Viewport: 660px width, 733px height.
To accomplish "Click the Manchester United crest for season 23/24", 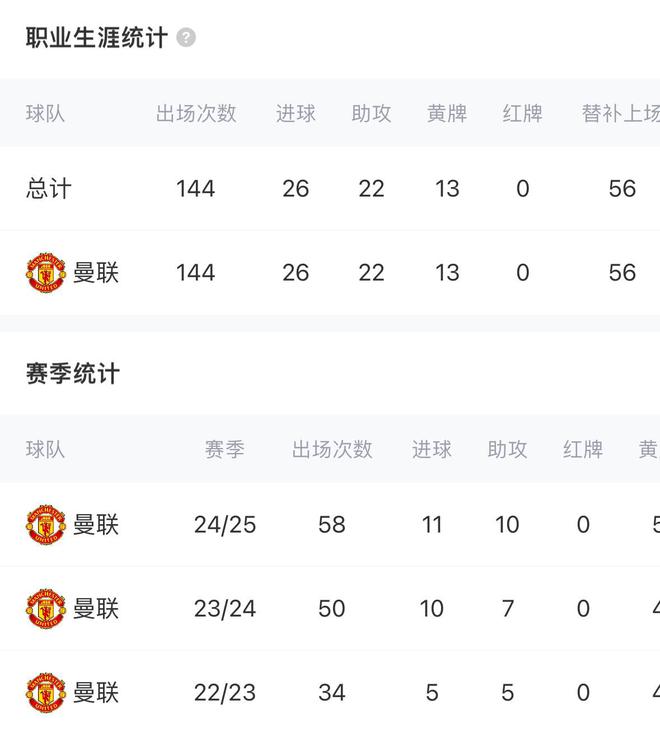I will point(45,608).
